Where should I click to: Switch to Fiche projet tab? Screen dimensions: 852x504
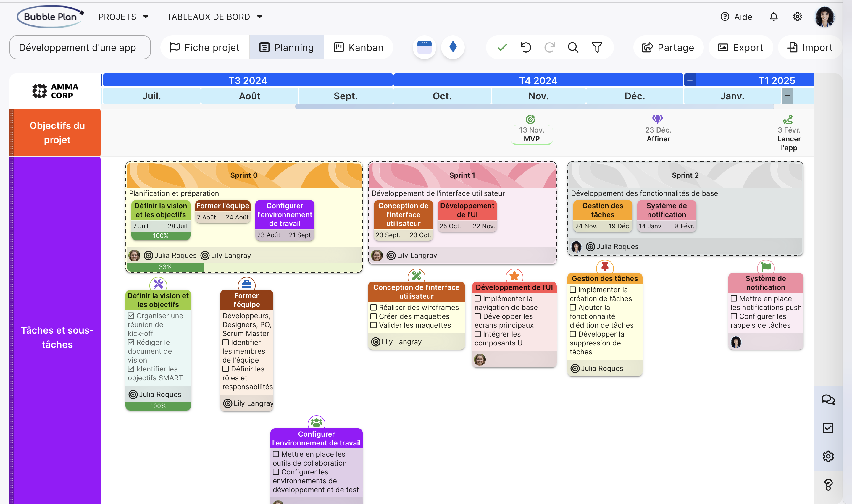point(204,47)
